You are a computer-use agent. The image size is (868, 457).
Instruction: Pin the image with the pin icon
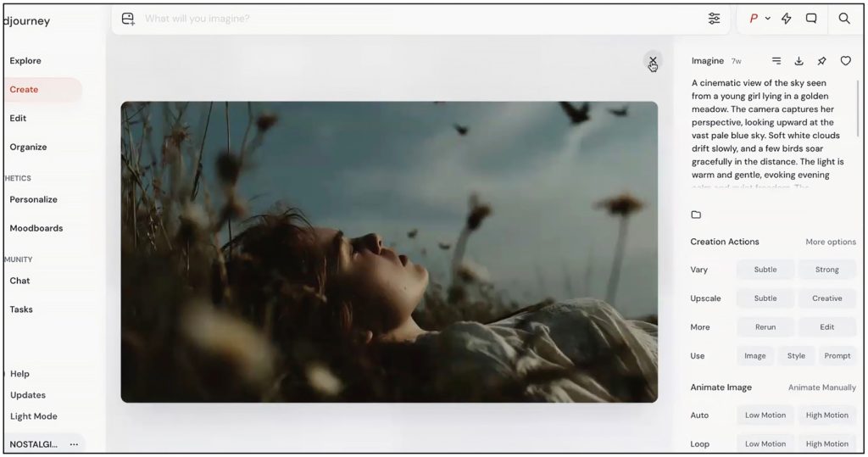[821, 61]
